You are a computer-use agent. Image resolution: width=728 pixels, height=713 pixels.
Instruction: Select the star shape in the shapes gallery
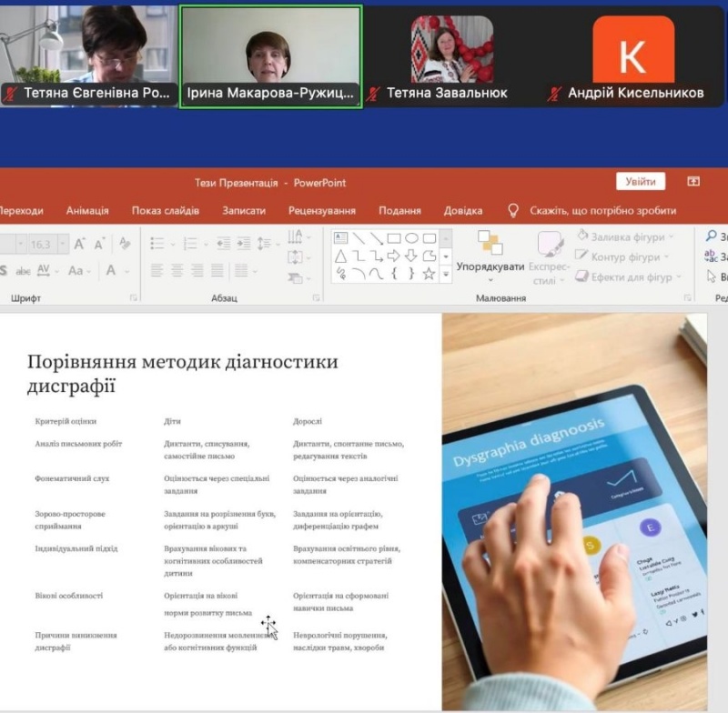[x=429, y=273]
